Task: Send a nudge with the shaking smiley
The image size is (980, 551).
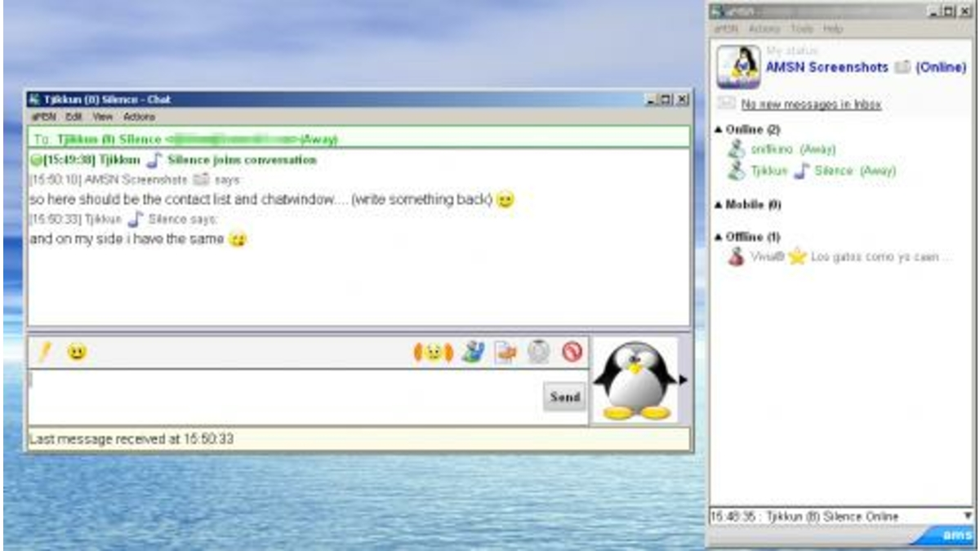Action: tap(433, 353)
